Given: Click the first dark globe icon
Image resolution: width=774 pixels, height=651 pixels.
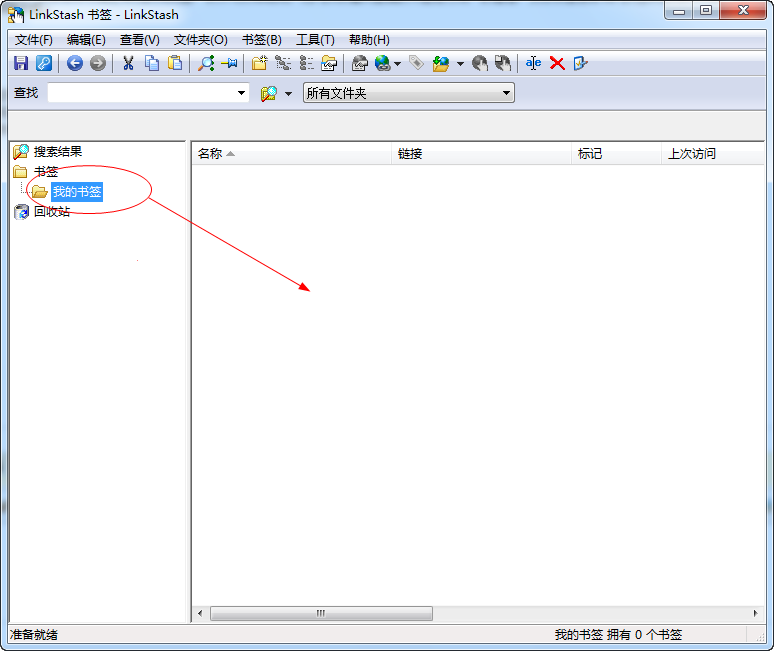Looking at the screenshot, I should (479, 63).
